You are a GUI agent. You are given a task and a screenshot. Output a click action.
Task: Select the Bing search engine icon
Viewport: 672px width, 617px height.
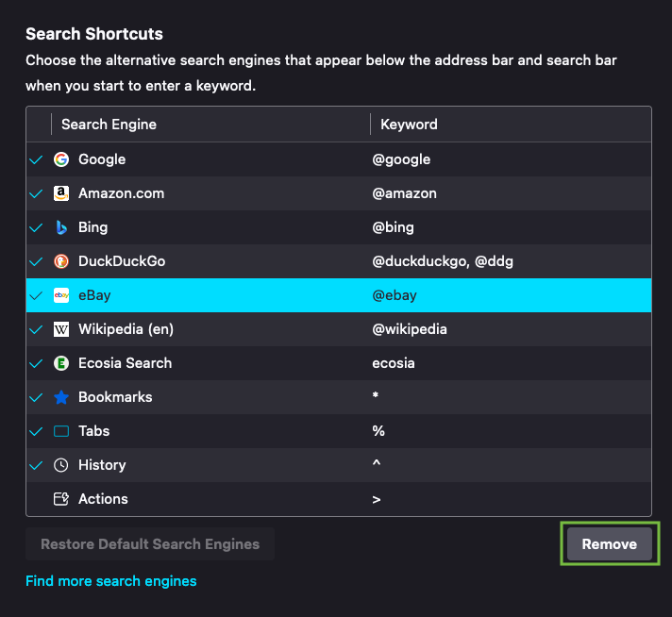(61, 227)
